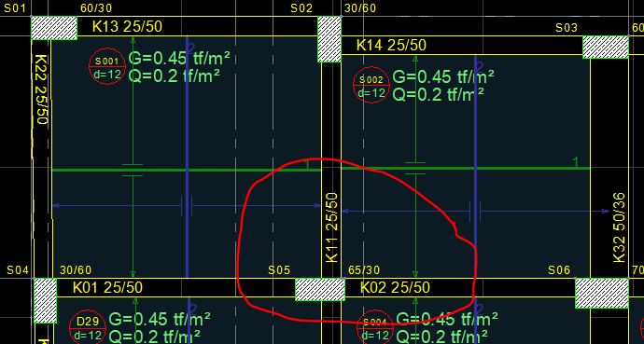Select the 65/30 column dimension text

pos(364,270)
